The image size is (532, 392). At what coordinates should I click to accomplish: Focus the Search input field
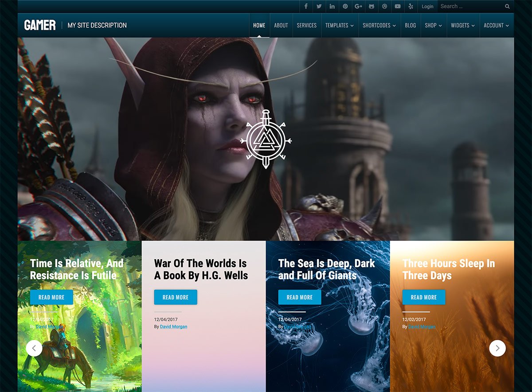tap(471, 6)
